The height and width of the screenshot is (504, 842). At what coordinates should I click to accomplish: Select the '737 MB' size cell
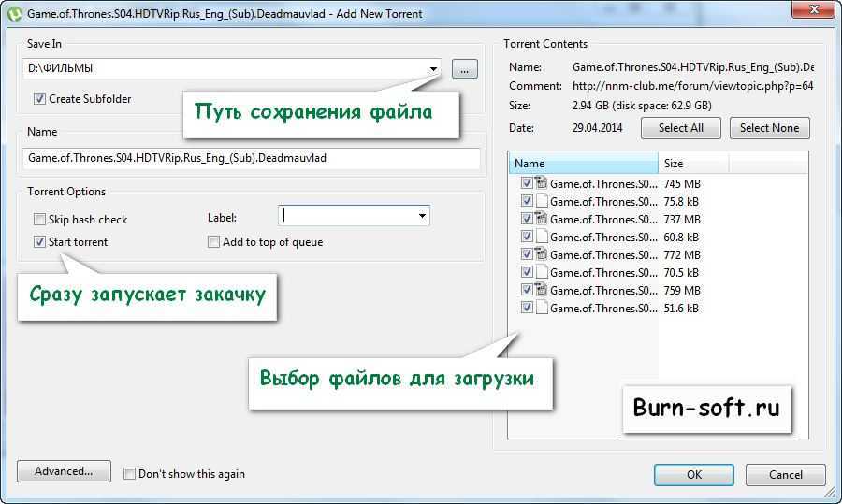point(682,219)
